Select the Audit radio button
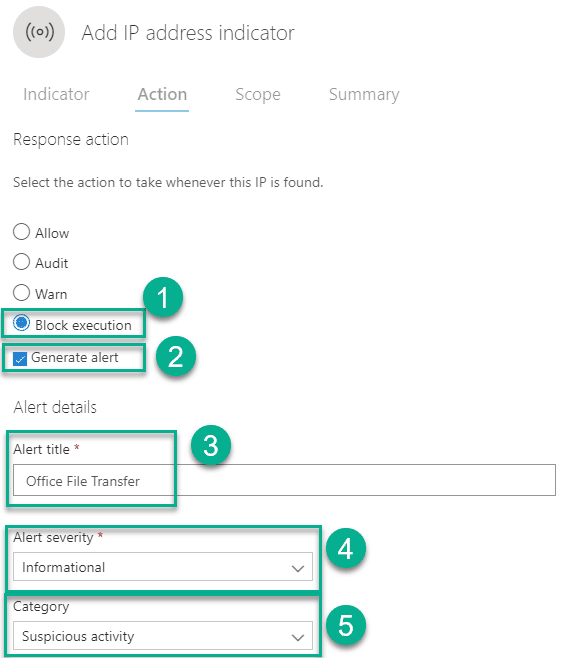Image resolution: width=565 pixels, height=658 pixels. pos(21,262)
